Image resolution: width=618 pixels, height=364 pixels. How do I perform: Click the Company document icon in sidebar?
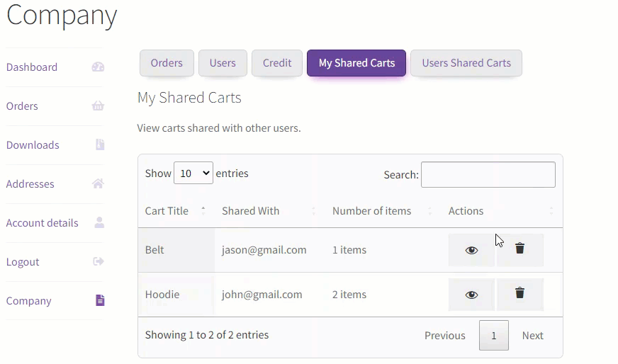pos(100,300)
